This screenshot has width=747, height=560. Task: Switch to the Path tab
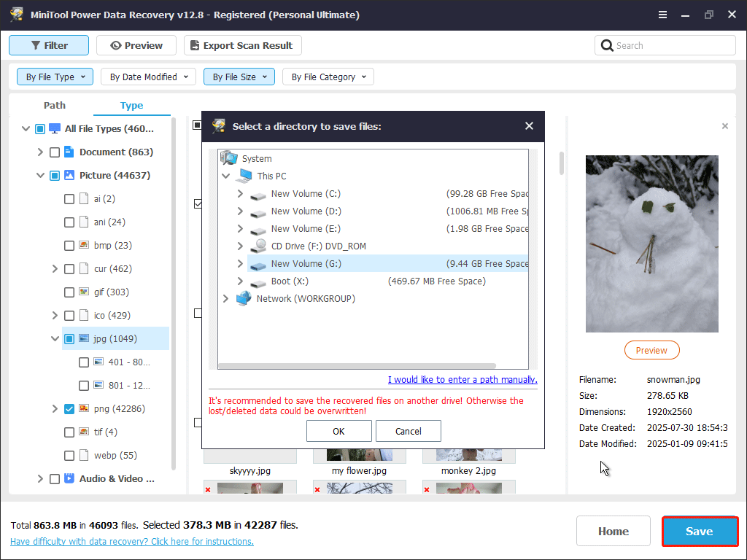coord(54,105)
